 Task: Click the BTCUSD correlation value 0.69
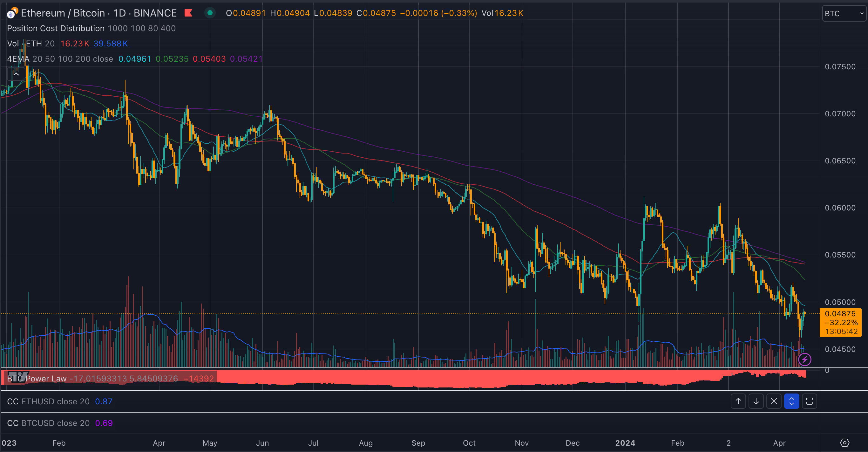coord(104,423)
